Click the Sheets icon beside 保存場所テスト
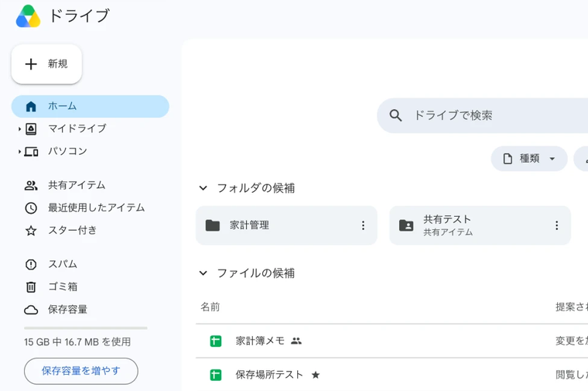This screenshot has height=391, width=588. pos(216,375)
